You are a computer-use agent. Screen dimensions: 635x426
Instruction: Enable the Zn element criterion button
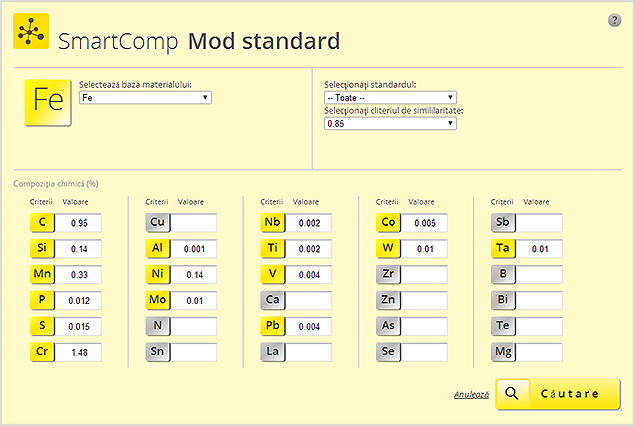(388, 300)
